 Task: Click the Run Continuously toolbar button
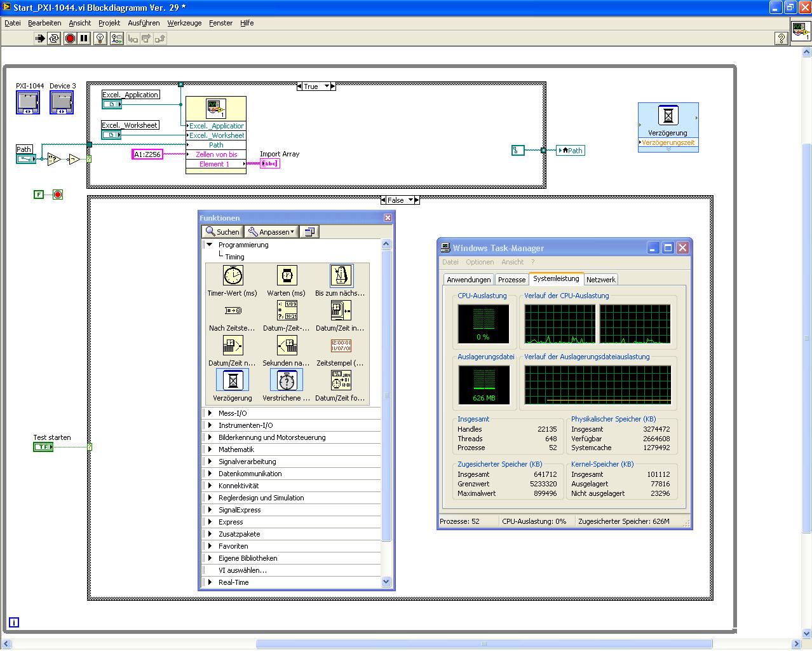click(x=54, y=39)
